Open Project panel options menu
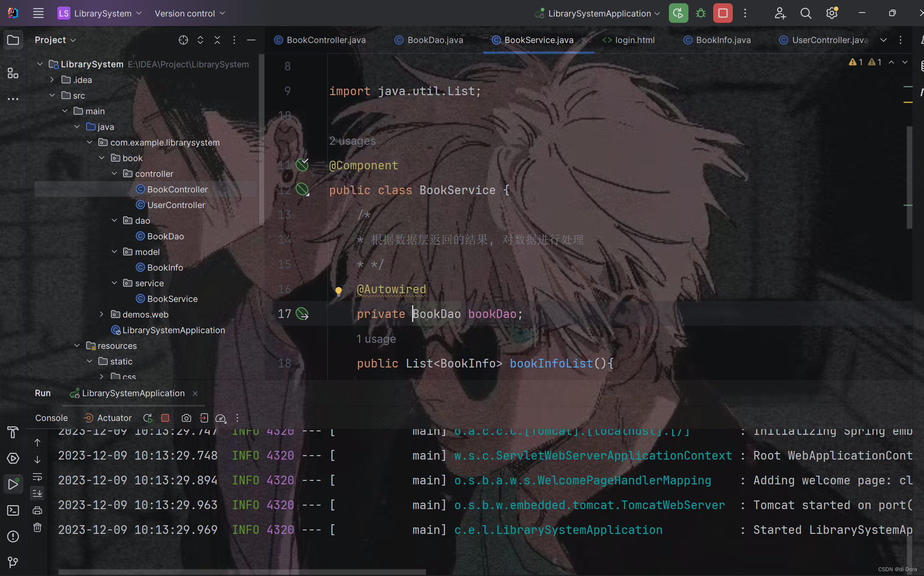The image size is (924, 576). click(x=234, y=40)
